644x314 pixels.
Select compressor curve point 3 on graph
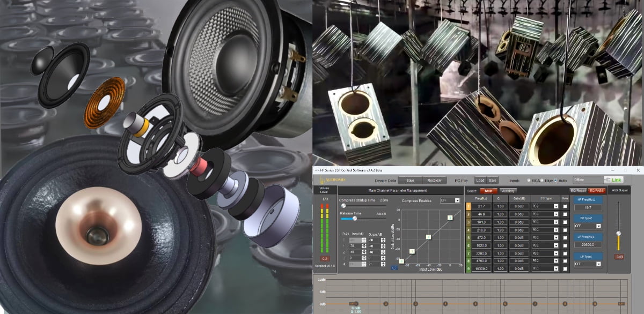(x=450, y=217)
